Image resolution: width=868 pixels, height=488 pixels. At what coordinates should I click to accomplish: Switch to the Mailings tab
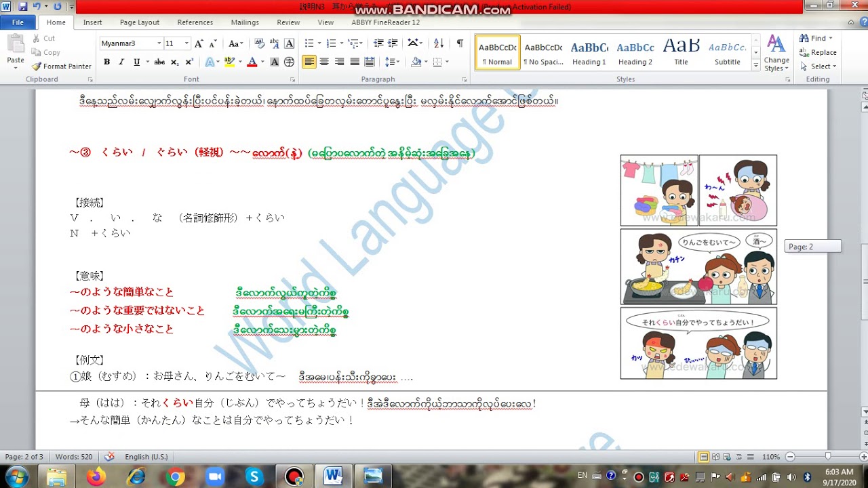pos(245,22)
